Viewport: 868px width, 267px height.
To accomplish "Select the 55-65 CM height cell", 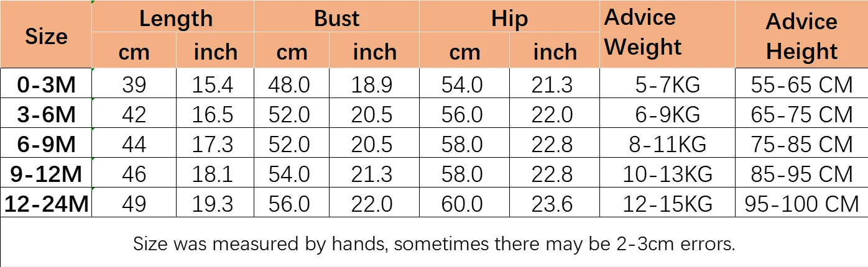I will click(801, 84).
